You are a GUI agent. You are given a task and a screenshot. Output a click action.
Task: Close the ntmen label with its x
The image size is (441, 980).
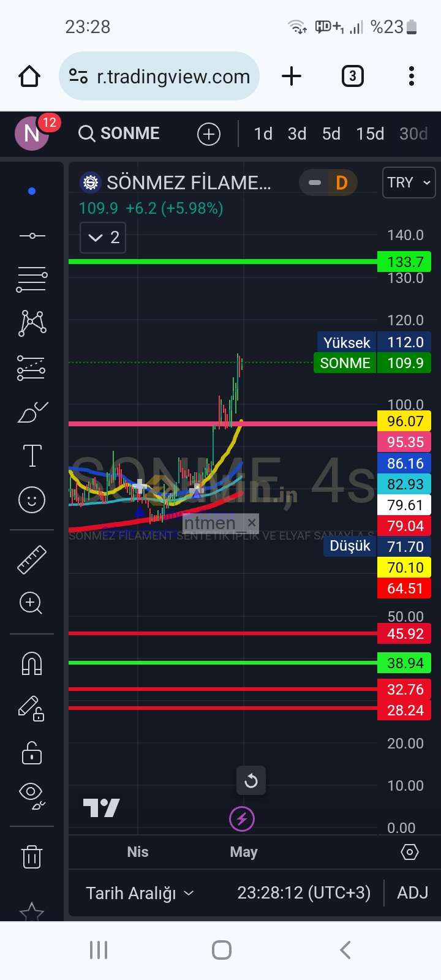252,523
